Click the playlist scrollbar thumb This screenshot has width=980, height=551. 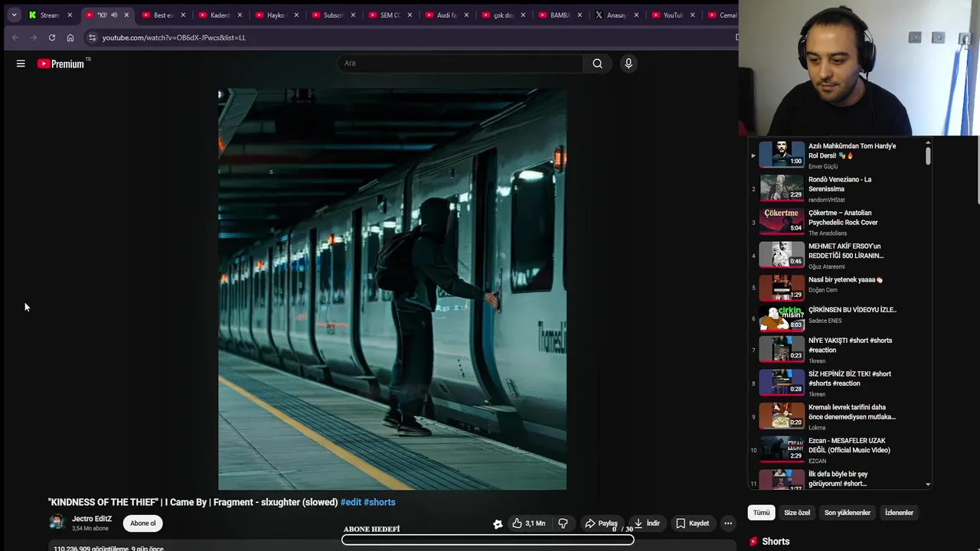coord(928,155)
